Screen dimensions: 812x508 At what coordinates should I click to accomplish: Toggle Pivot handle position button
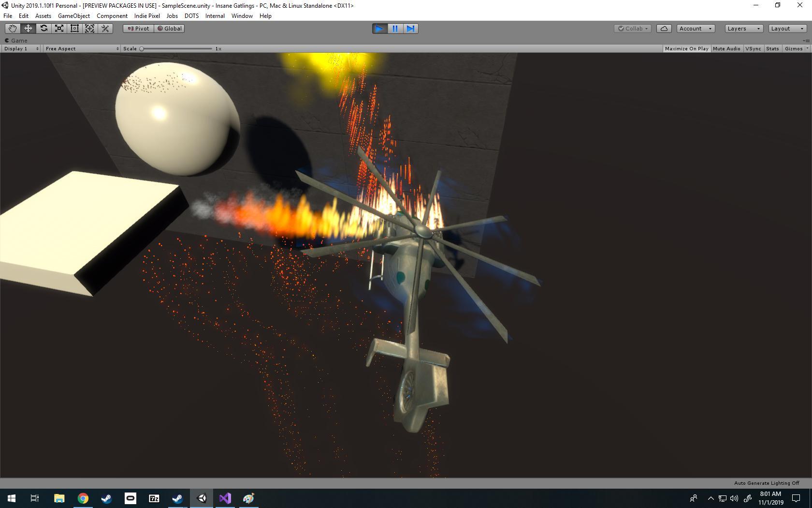[x=138, y=29]
